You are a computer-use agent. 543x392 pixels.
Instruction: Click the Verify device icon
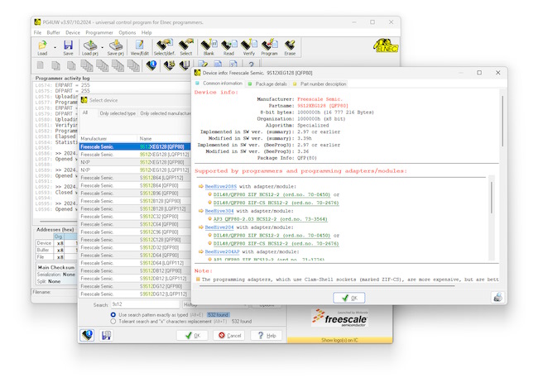pyautogui.click(x=248, y=47)
